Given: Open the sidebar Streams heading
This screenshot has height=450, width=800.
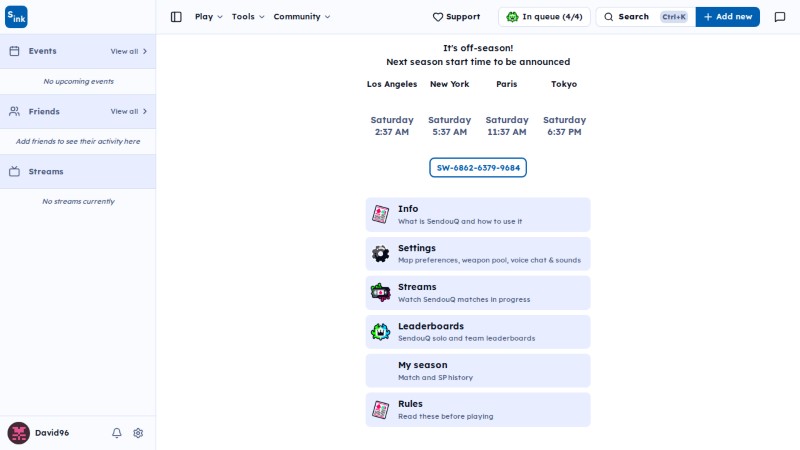Looking at the screenshot, I should 46,171.
